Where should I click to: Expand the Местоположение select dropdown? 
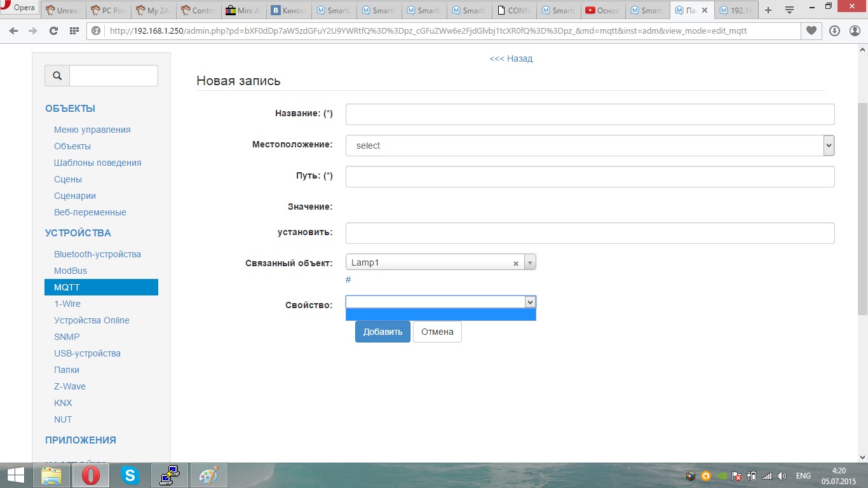pyautogui.click(x=828, y=146)
